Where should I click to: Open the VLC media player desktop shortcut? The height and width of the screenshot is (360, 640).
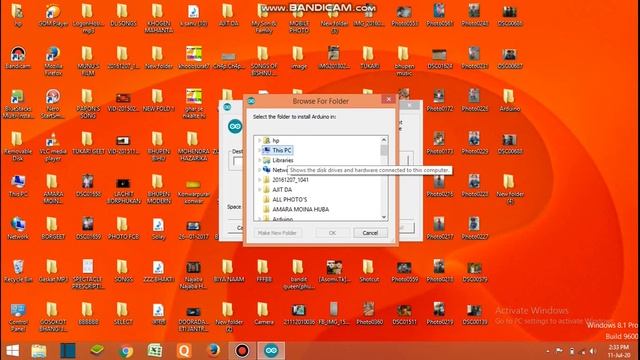[x=53, y=146]
